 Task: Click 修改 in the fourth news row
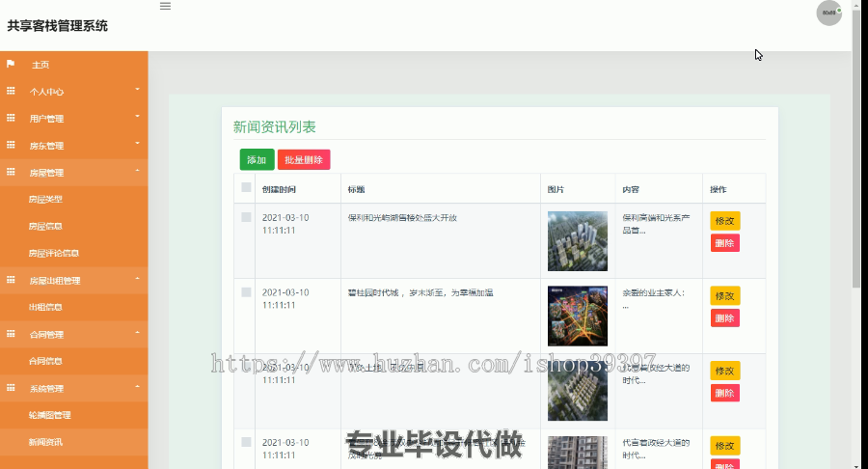pyautogui.click(x=724, y=446)
